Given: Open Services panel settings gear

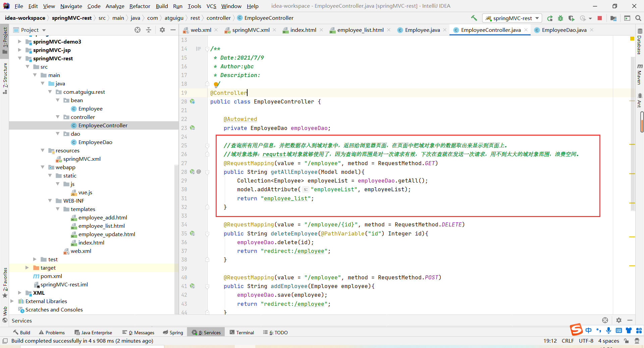Looking at the screenshot, I should tap(619, 320).
